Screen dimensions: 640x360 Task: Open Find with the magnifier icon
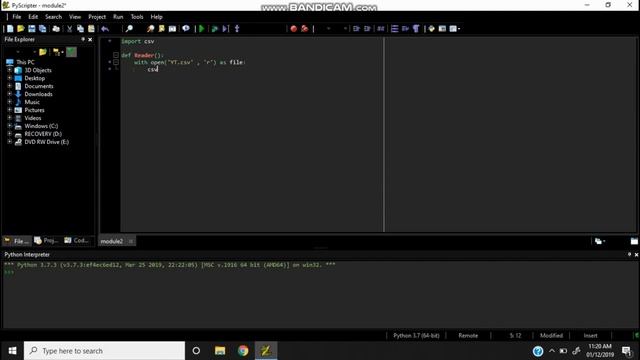tap(129, 29)
